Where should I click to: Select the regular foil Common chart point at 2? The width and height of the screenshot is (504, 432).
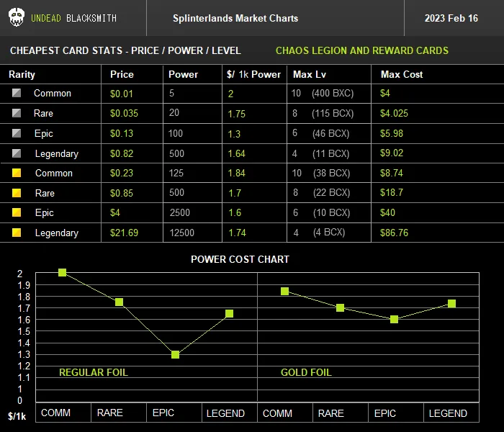[63, 273]
